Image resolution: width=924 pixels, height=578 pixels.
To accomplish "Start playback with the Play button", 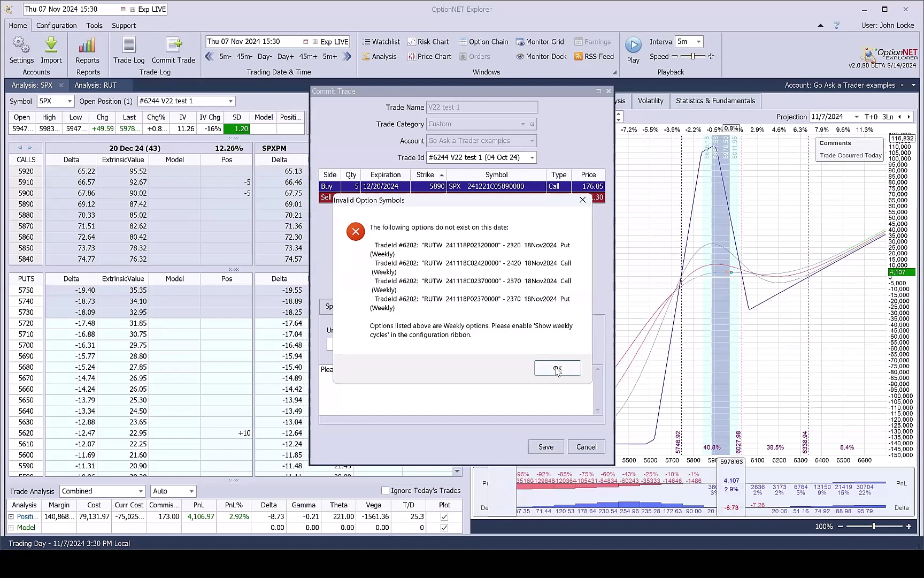I will (x=633, y=50).
